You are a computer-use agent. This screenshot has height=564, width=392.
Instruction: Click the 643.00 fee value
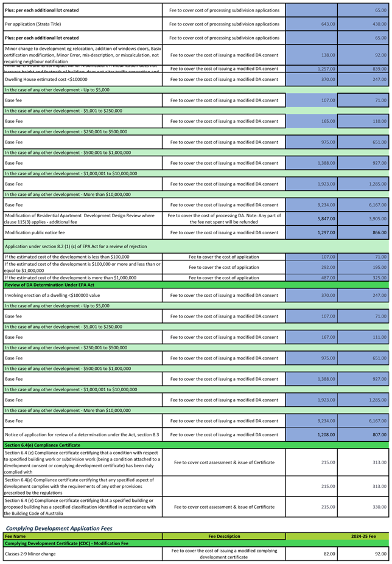pos(328,24)
